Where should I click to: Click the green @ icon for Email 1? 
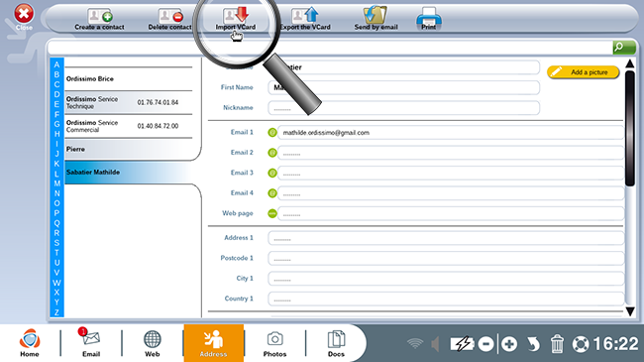point(272,133)
